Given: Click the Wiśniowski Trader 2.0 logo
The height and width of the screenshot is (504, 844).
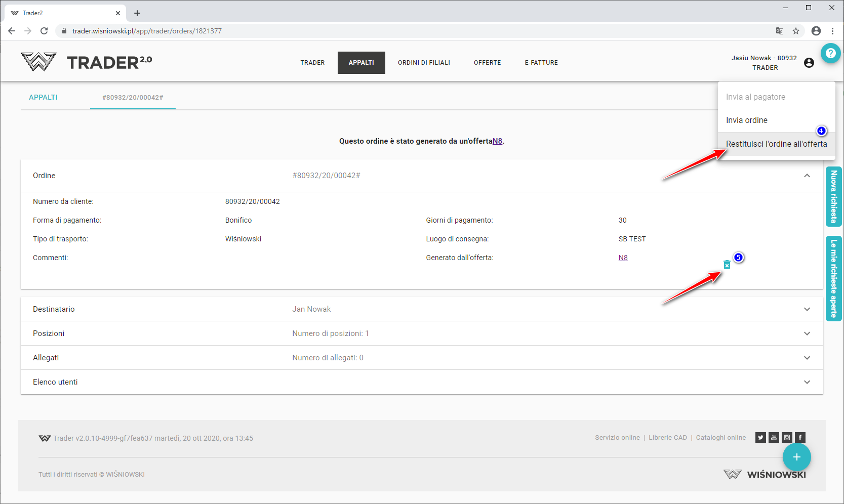Looking at the screenshot, I should (x=87, y=62).
